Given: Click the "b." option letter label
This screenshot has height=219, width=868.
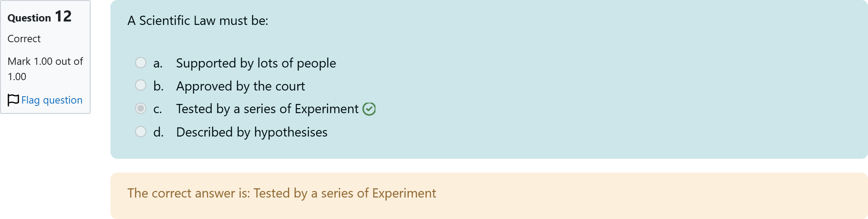Looking at the screenshot, I should tap(158, 86).
